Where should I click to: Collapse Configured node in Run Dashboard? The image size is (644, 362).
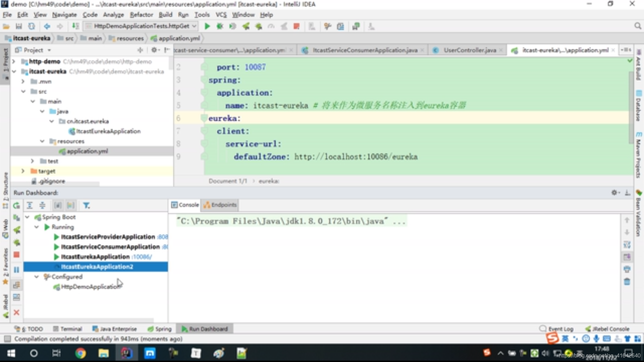37,277
